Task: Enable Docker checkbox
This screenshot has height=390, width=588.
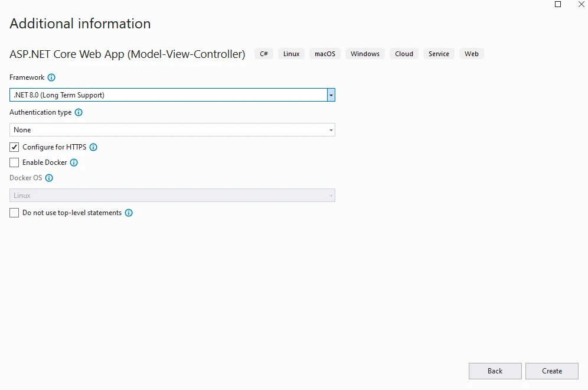Action: point(15,162)
